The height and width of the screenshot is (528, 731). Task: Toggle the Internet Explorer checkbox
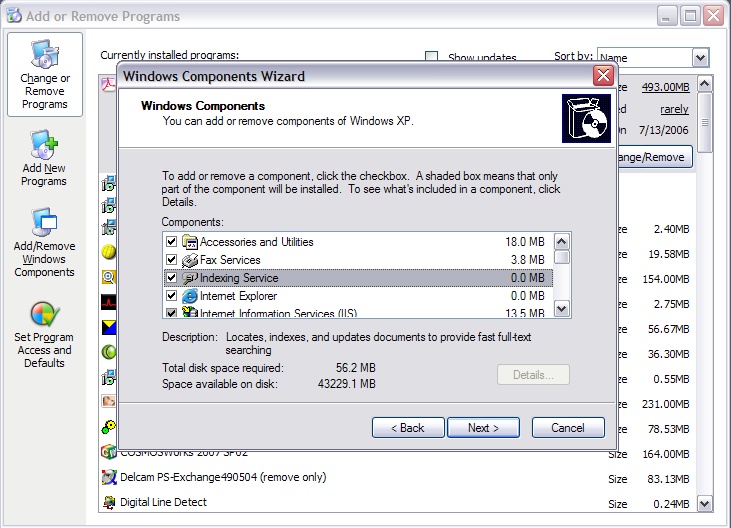pyautogui.click(x=172, y=296)
